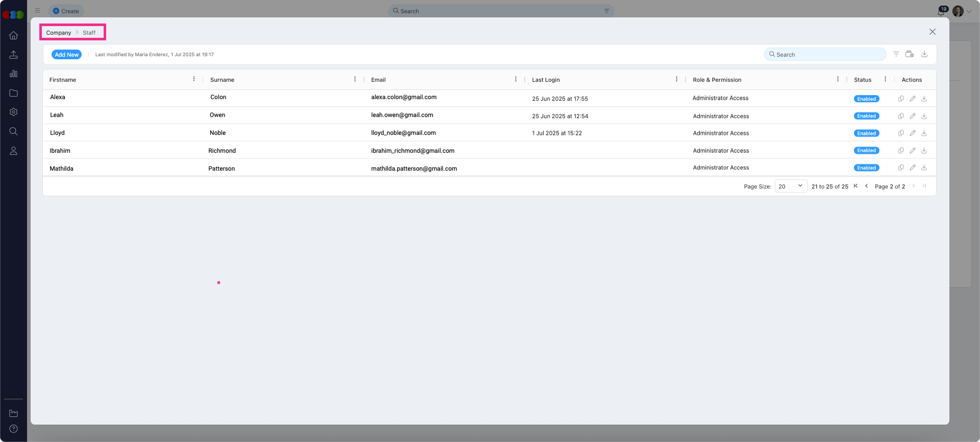Image resolution: width=980 pixels, height=442 pixels.
Task: Go to the previous page of staff
Action: 866,186
